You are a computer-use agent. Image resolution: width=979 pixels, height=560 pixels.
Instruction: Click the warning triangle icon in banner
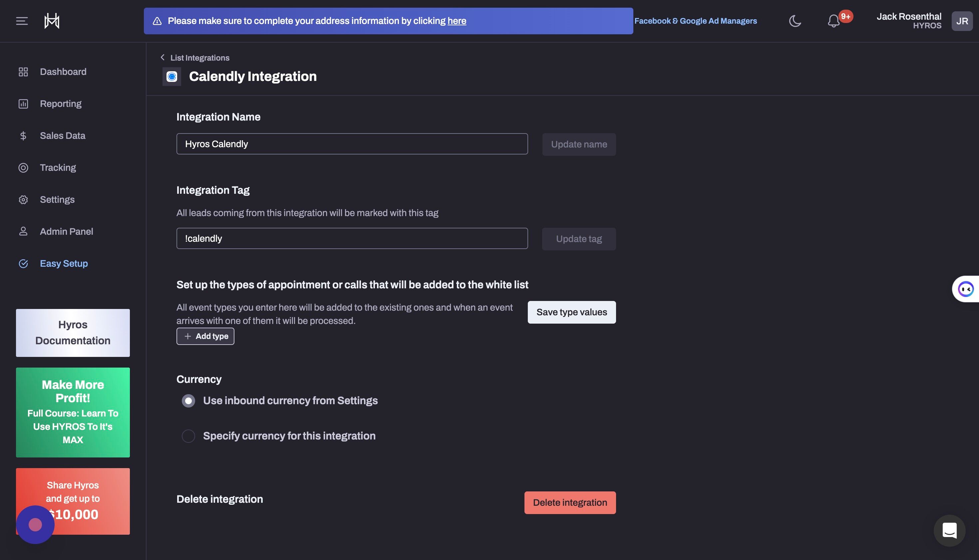tap(157, 21)
